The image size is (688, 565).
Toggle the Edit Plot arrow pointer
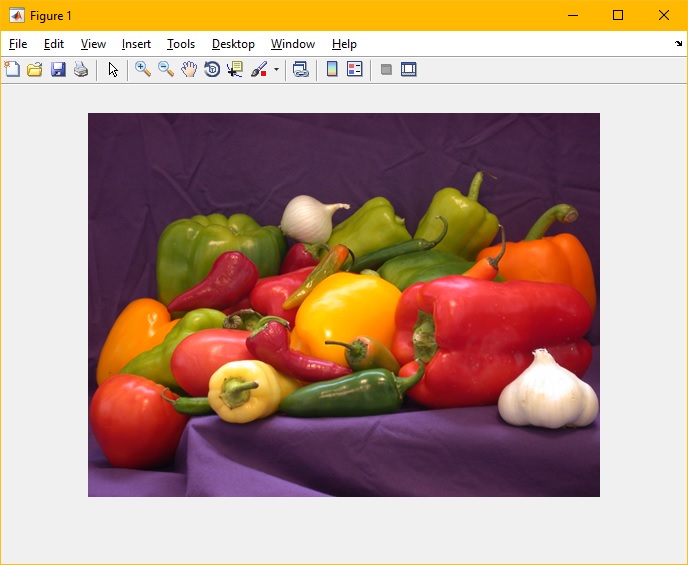113,69
